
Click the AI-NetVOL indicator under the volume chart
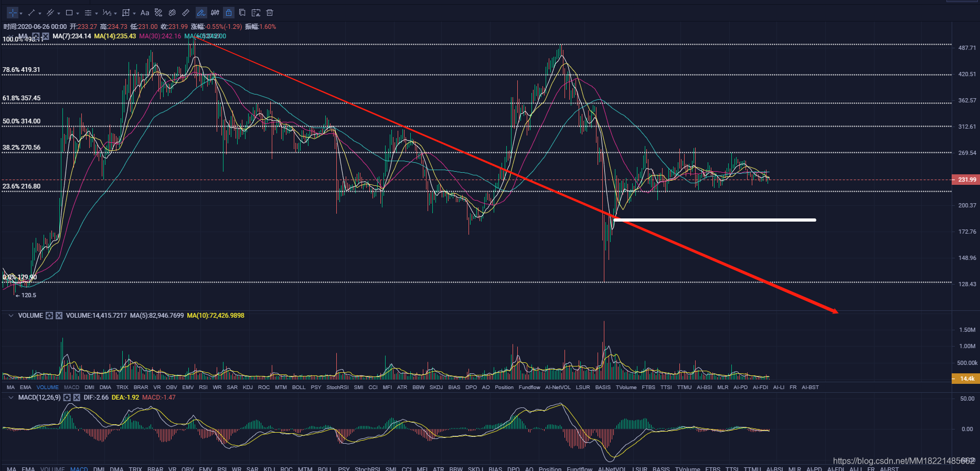coord(558,388)
